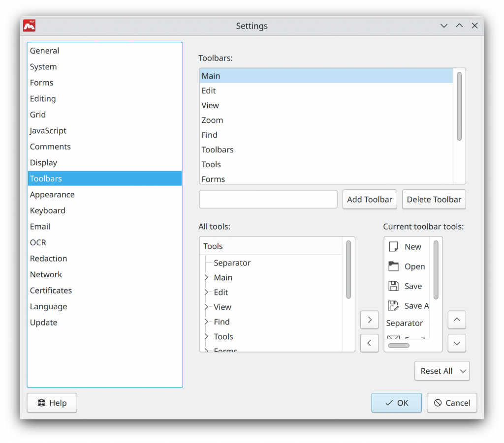Screen dimensions: 504x443
Task: Click the up arrow to move tool up
Action: pos(457,320)
